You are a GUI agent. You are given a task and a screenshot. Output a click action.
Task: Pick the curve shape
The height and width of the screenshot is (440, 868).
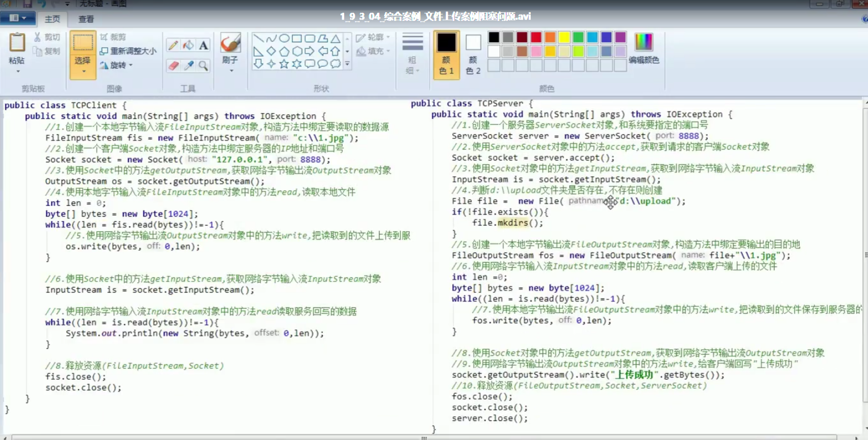click(271, 38)
